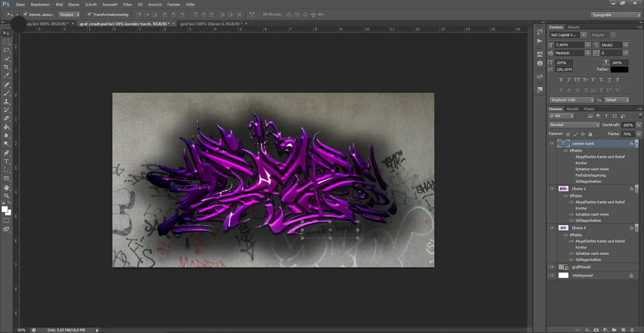This screenshot has height=333, width=644.
Task: Switch to the Absatz tab
Action: (573, 27)
